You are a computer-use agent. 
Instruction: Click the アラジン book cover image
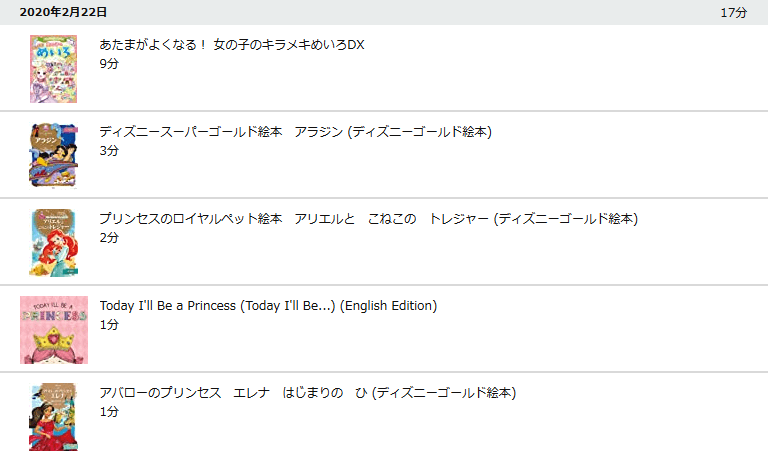point(53,155)
